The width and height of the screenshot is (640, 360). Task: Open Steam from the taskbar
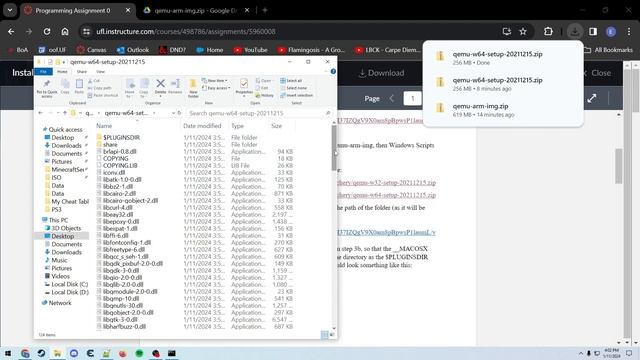coord(41,353)
